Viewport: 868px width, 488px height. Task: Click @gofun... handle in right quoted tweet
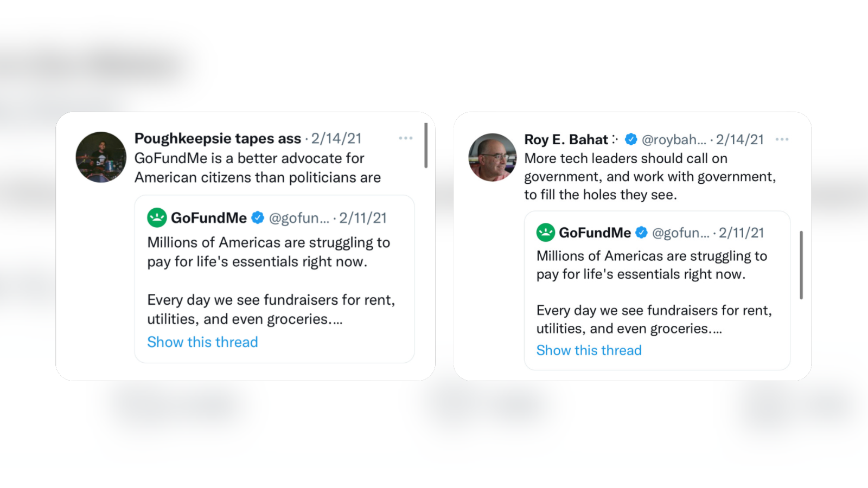tap(680, 233)
